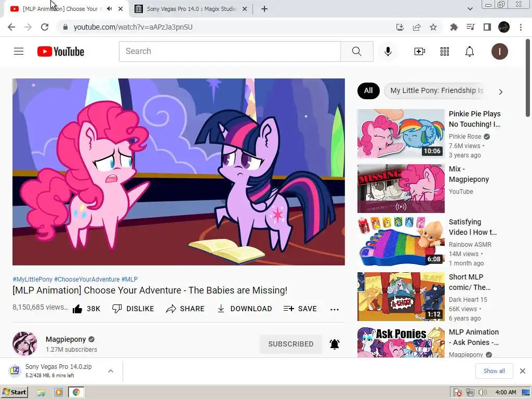Viewport: 532px width, 399px height.
Task: Open the Sony Vegas Pro 14.0.zip download item
Action: (58, 370)
